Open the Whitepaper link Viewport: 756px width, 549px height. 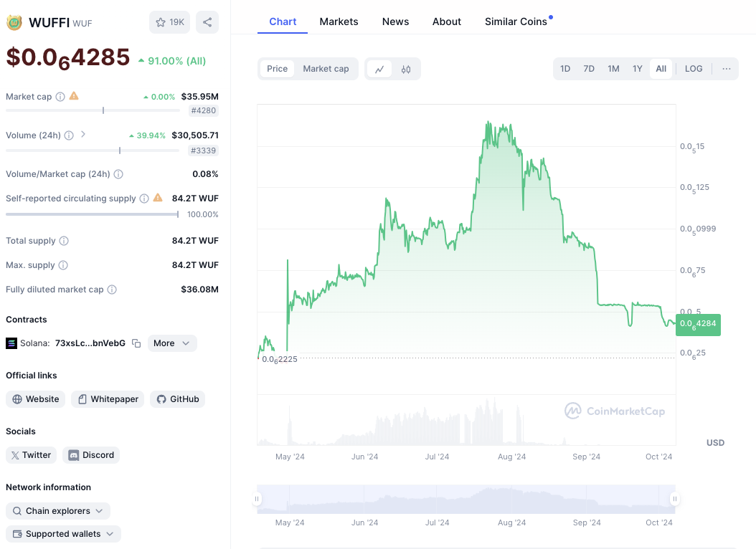click(x=108, y=399)
